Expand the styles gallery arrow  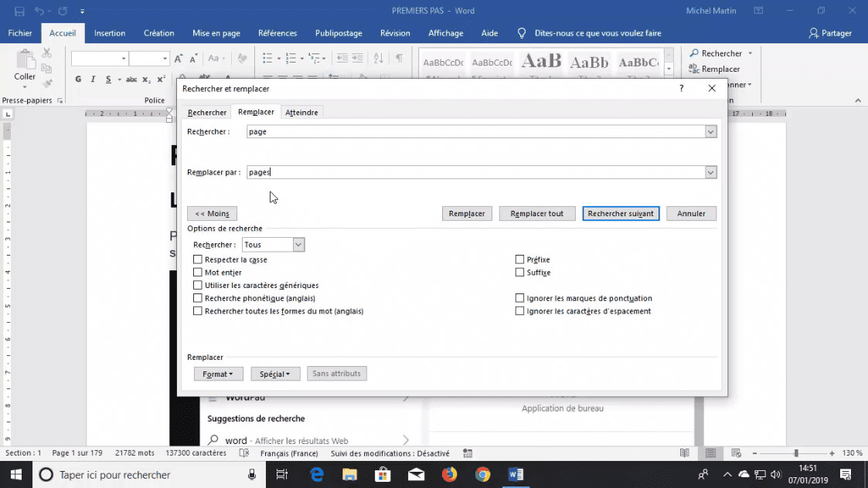click(669, 69)
